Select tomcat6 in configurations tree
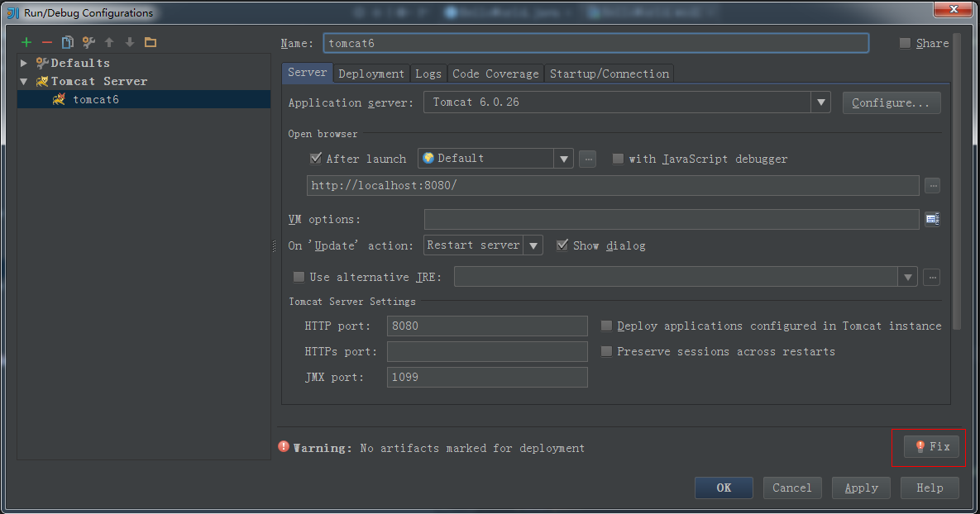The image size is (980, 514). pos(144,99)
